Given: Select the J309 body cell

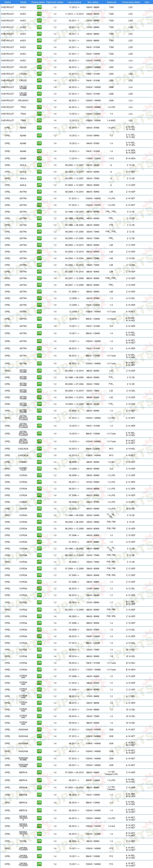Looking at the screenshot, I should click(x=111, y=100).
